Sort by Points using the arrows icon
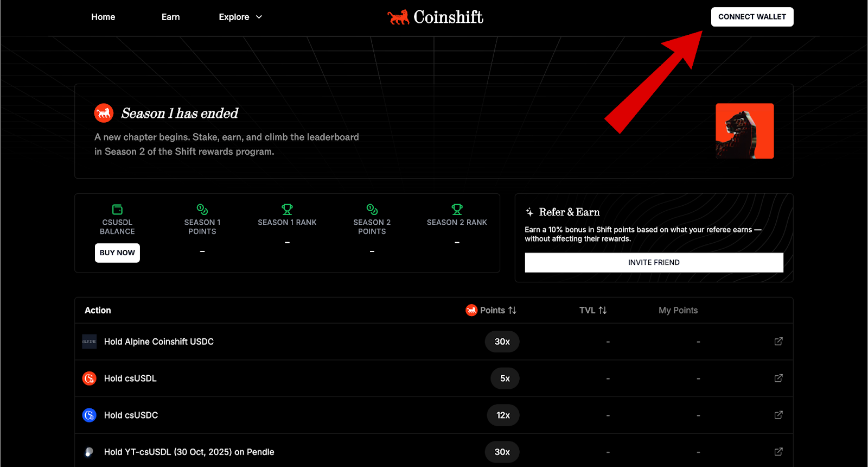868x467 pixels. click(x=512, y=311)
